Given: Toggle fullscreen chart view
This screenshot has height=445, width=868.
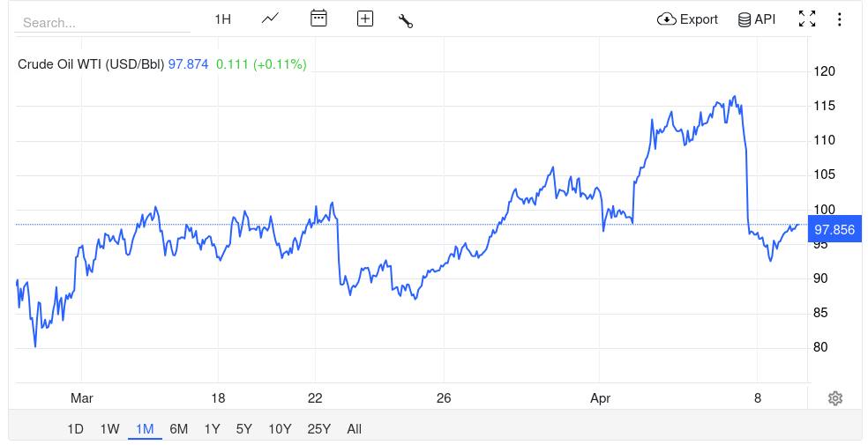Looking at the screenshot, I should [807, 19].
